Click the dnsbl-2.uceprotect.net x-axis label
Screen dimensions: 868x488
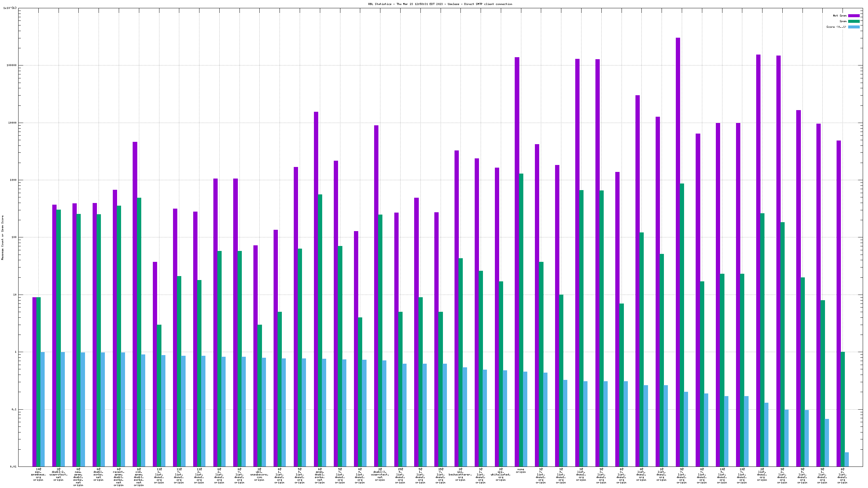pyautogui.click(x=58, y=474)
